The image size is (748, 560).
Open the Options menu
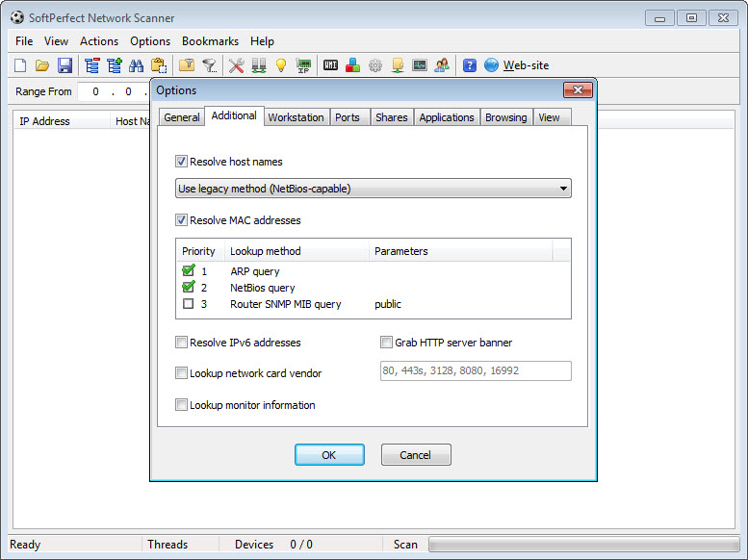[150, 41]
